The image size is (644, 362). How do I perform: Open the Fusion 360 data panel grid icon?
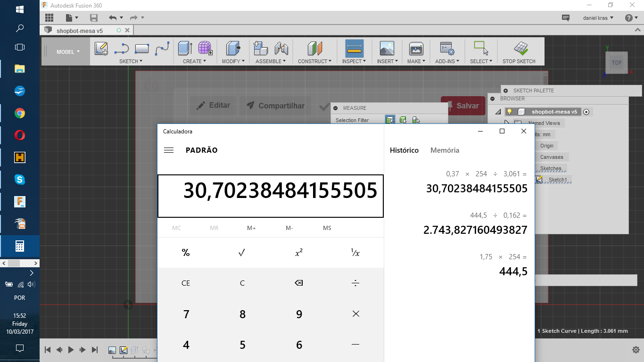click(49, 18)
